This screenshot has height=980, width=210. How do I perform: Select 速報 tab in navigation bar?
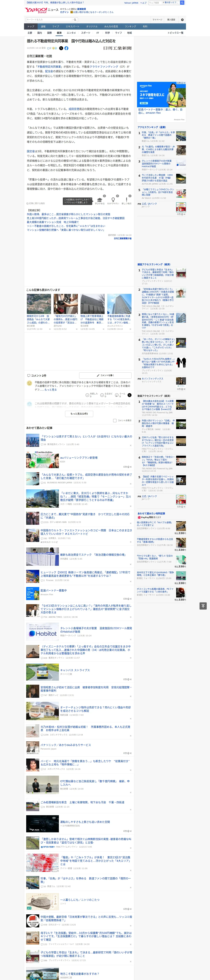[43, 27]
